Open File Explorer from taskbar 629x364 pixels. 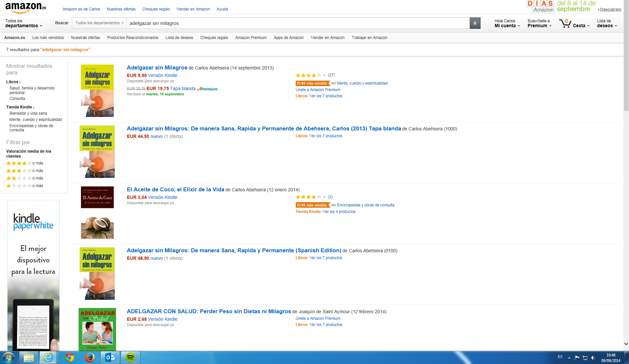29,357
